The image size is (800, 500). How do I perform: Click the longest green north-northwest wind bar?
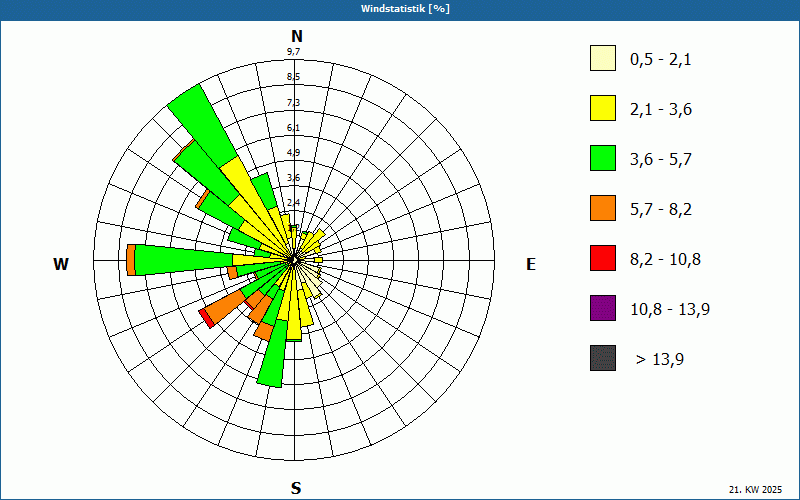tap(203, 125)
